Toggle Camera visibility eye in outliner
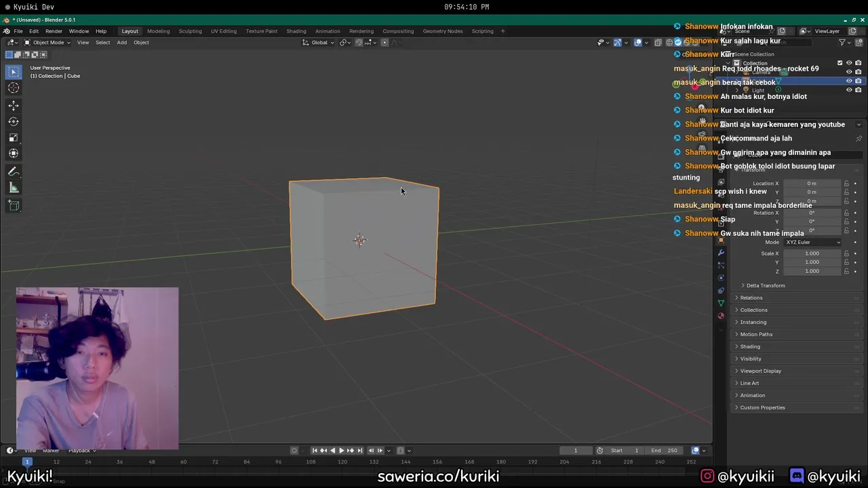Screen dimensions: 868x488 pos(849,72)
